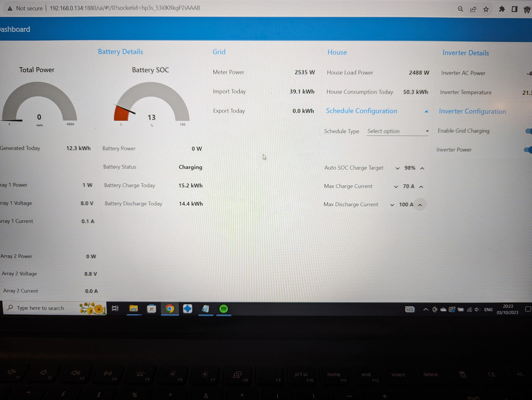Open Wi-Fi network settings in the tray
This screenshot has width=532, height=400.
(469, 309)
